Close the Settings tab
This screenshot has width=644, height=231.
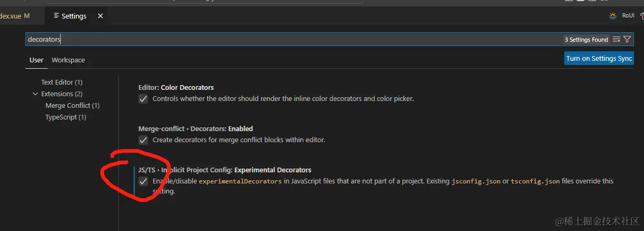point(100,16)
